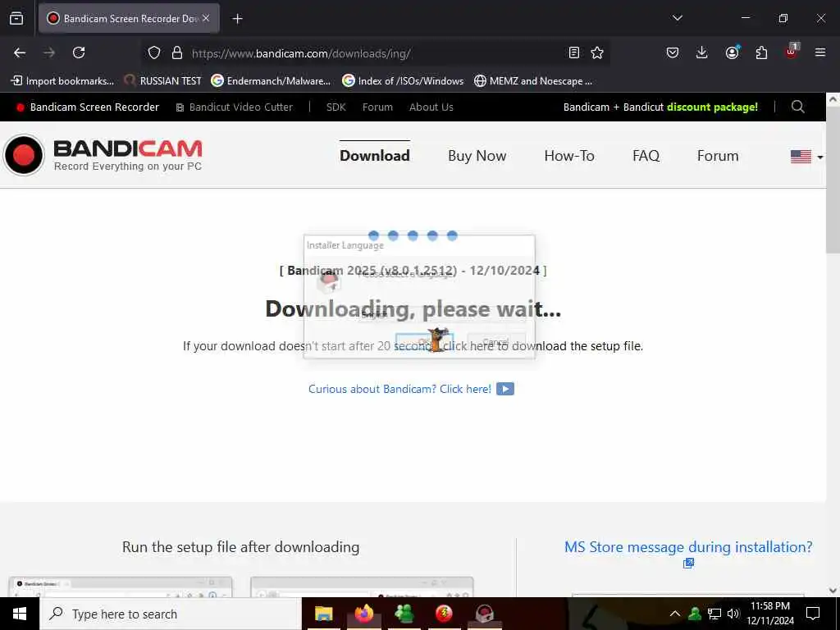
Task: Open the notification action center
Action: pos(813,614)
